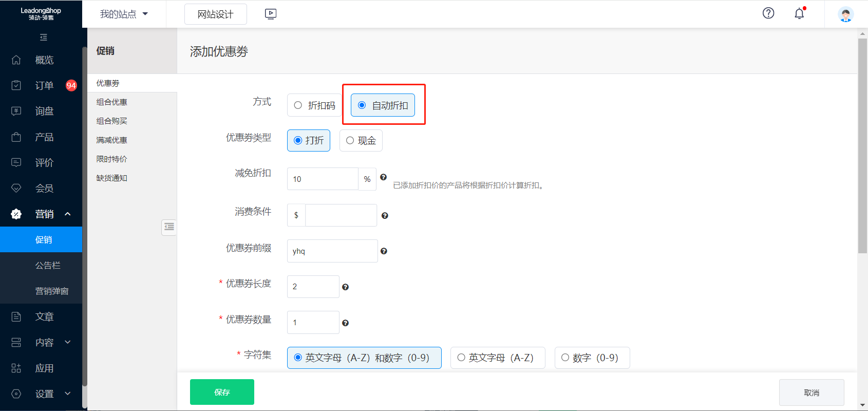Click help icon next to 消费条件 field

[x=385, y=216]
